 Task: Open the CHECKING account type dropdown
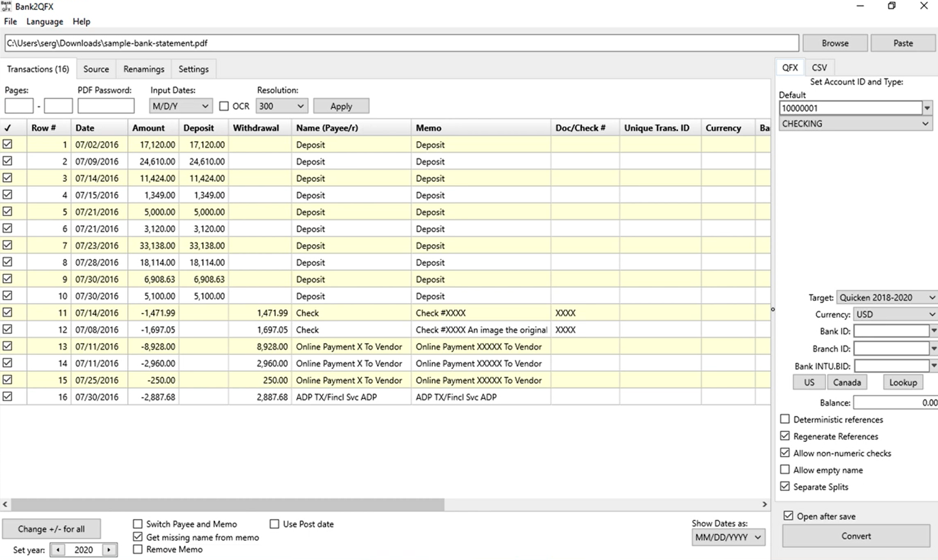point(855,124)
